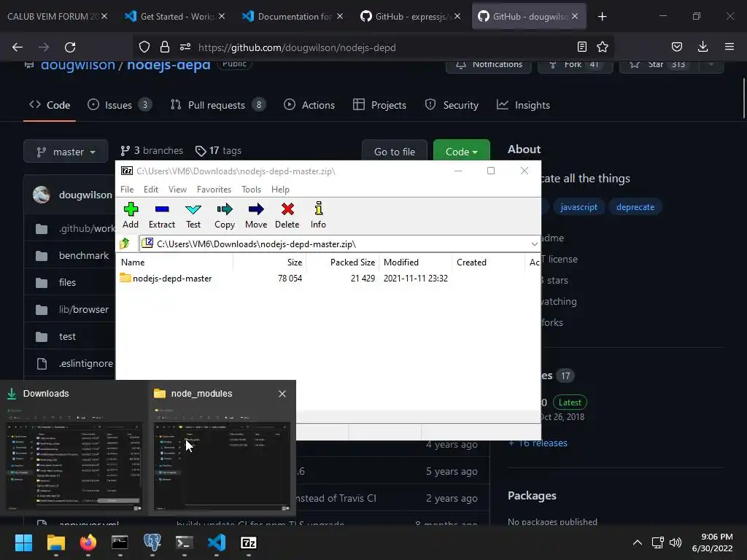This screenshot has height=560, width=747.
Task: Close the node_modules preview window
Action: (x=282, y=394)
